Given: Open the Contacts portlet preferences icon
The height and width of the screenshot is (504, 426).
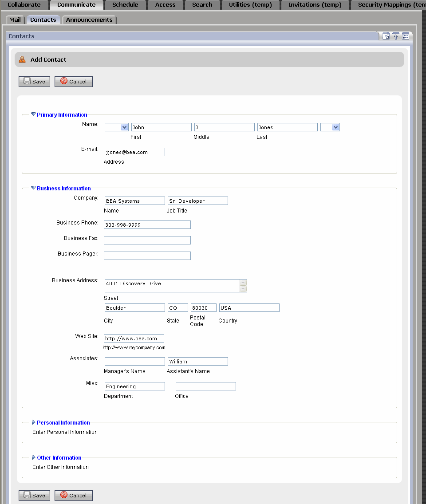Looking at the screenshot, I should point(405,36).
